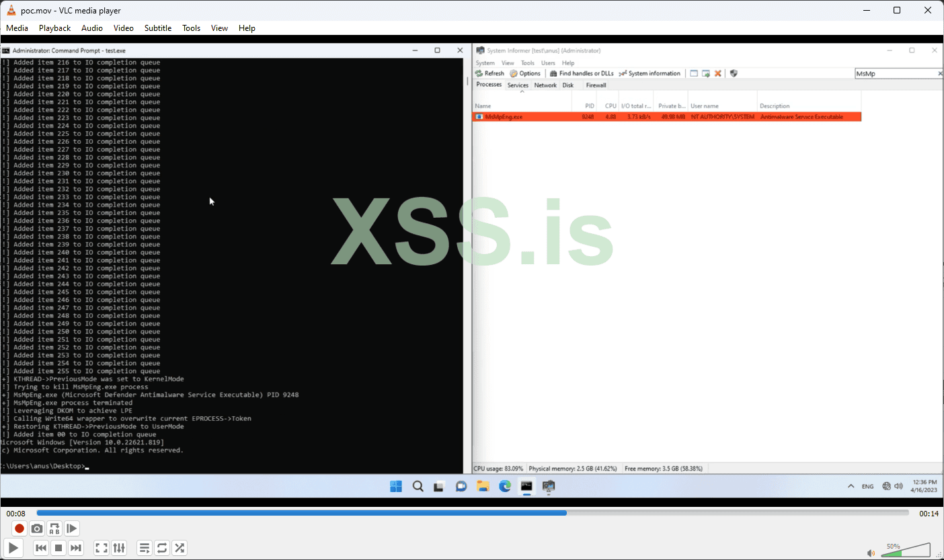Toggle random shuffle playback
Viewport: 944px width, 560px height.
pyautogui.click(x=180, y=548)
